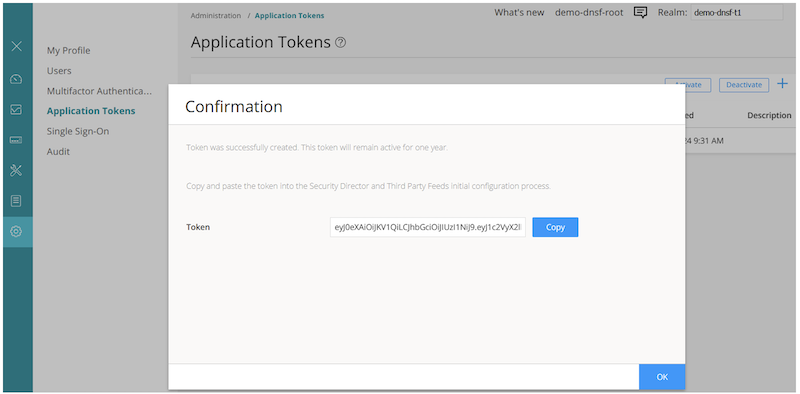
Task: Open help icon beside Application Tokens title
Action: pos(340,43)
